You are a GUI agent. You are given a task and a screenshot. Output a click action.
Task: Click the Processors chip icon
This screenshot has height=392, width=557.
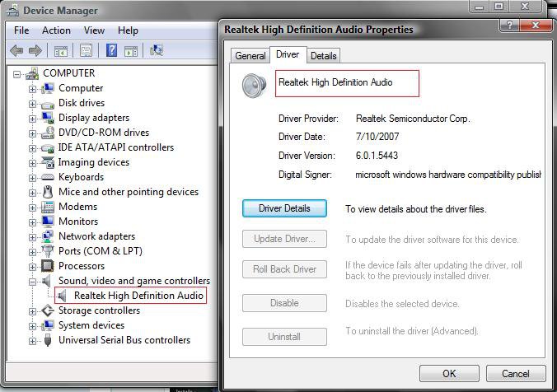48,266
